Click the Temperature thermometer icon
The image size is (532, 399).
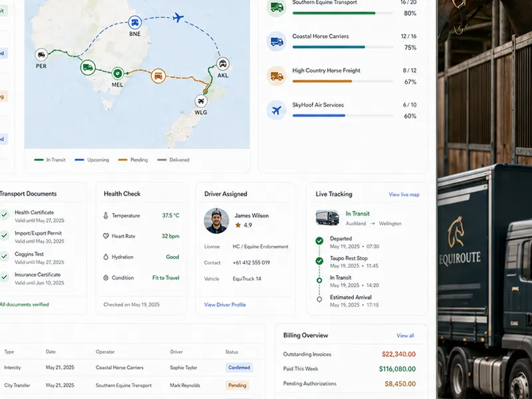coord(106,215)
